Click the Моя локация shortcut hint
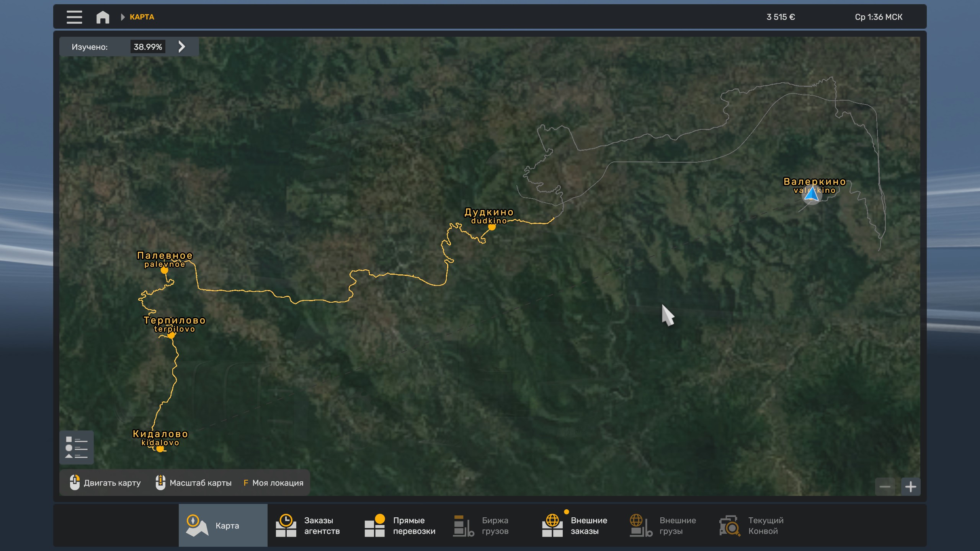980x551 pixels. 273,483
